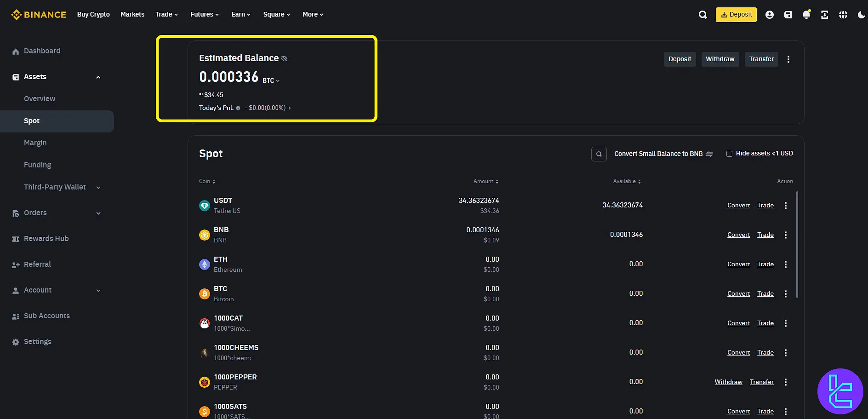
Task: Click Trade link for BNB
Action: [x=765, y=235]
